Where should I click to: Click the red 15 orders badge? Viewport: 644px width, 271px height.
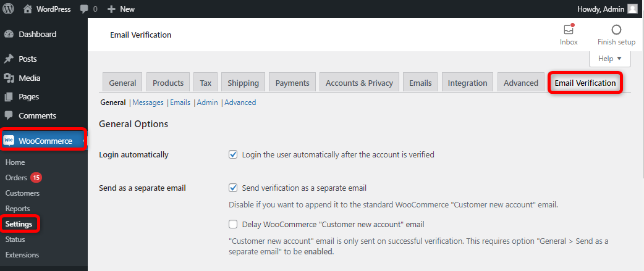pyautogui.click(x=36, y=178)
